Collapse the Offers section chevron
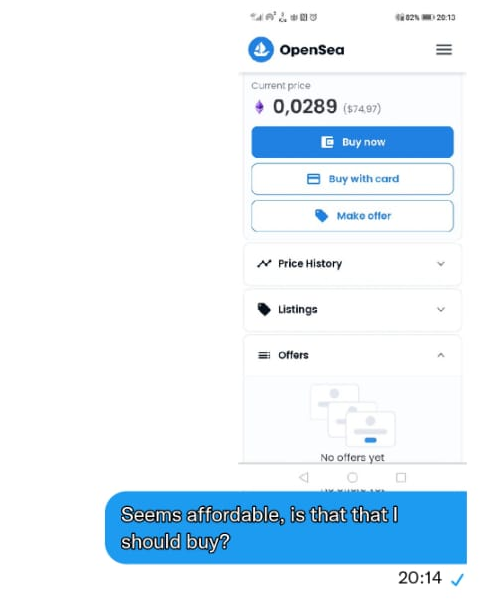 click(x=441, y=355)
